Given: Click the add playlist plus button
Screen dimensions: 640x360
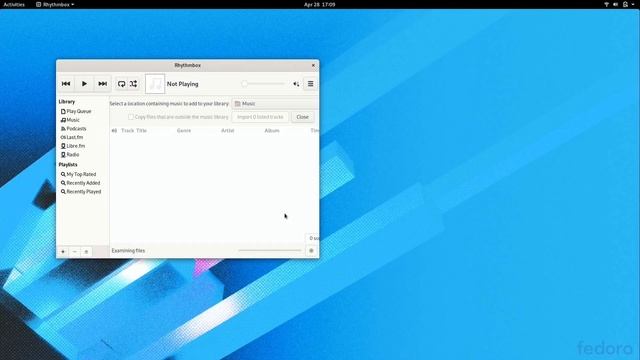Looking at the screenshot, I should pyautogui.click(x=63, y=251).
